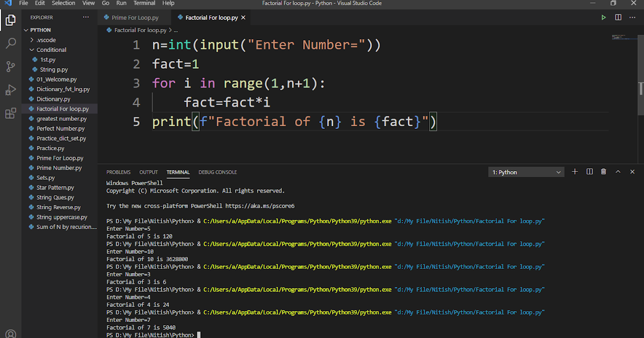Image resolution: width=644 pixels, height=338 pixels.
Task: Run Python file with the play icon
Action: 604,17
